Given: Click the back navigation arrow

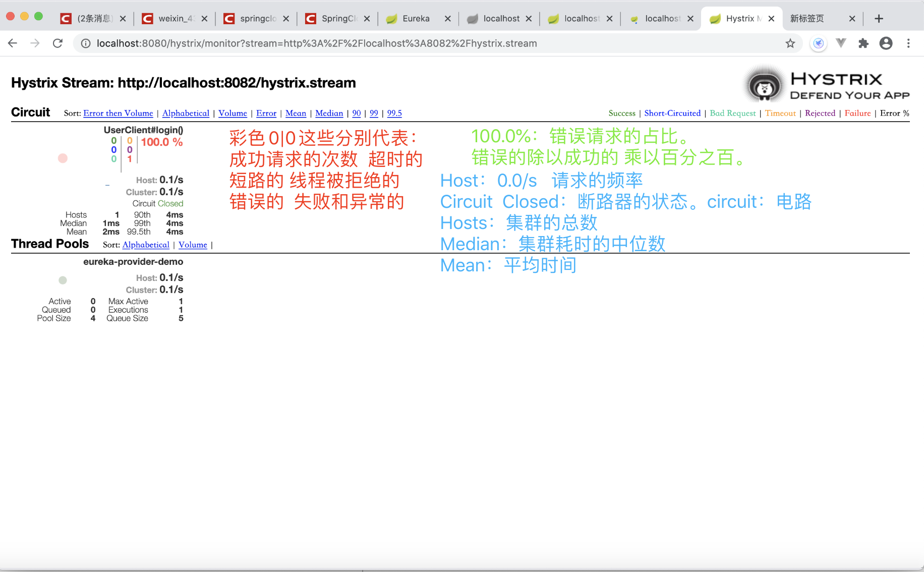Looking at the screenshot, I should 12,43.
